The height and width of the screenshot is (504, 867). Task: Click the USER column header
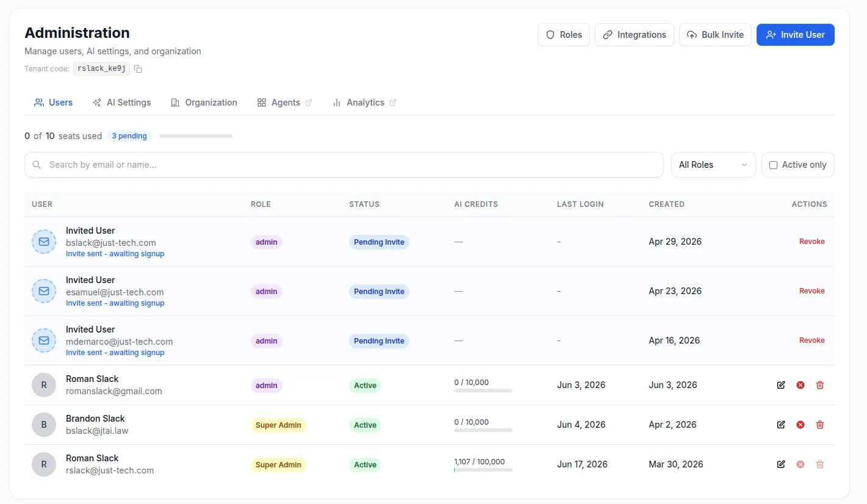pos(42,204)
